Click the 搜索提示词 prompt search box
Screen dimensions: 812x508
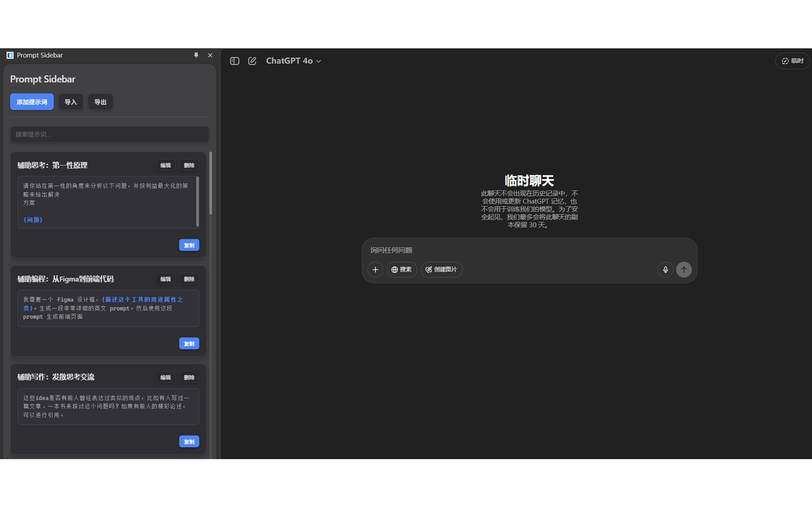pyautogui.click(x=108, y=134)
